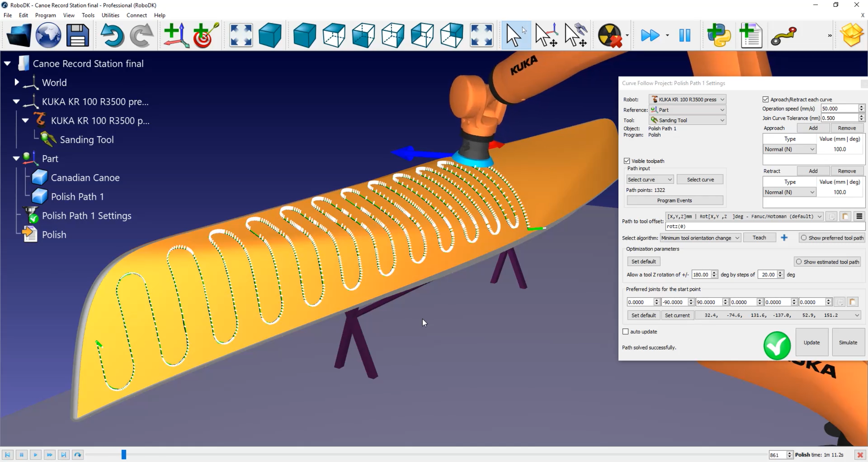The image size is (868, 462).
Task: Click the Fit All view icon
Action: click(x=241, y=35)
